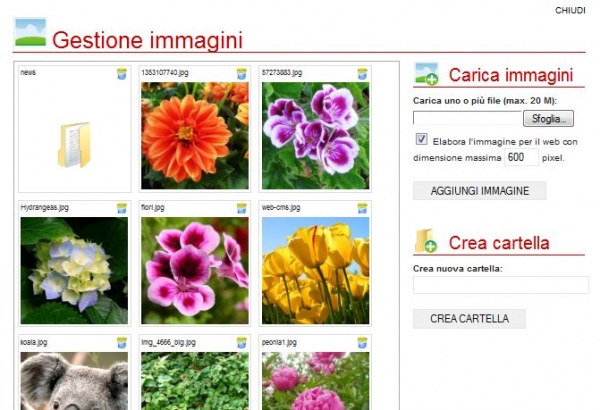Delete the news folder via trash icon

pyautogui.click(x=122, y=74)
